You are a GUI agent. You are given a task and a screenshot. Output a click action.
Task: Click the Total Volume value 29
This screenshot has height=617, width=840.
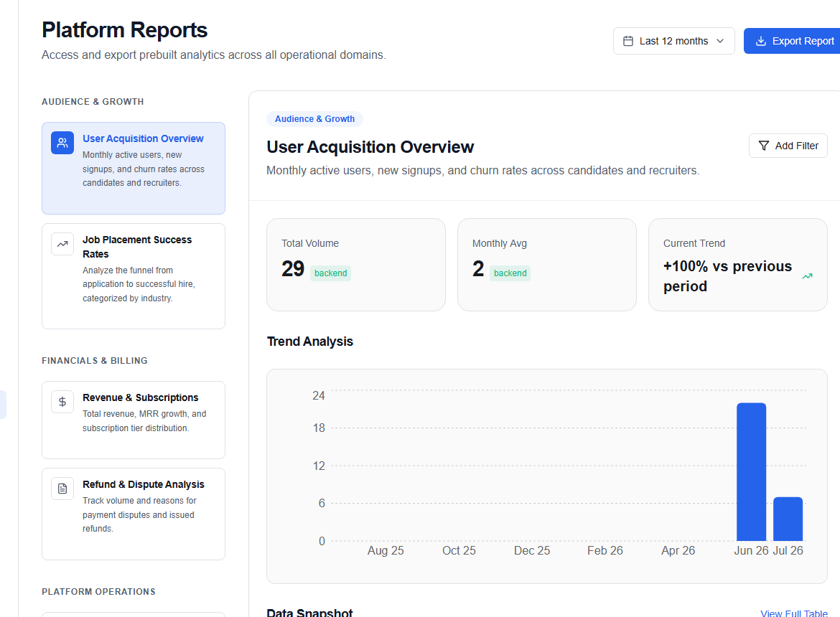[x=293, y=268]
